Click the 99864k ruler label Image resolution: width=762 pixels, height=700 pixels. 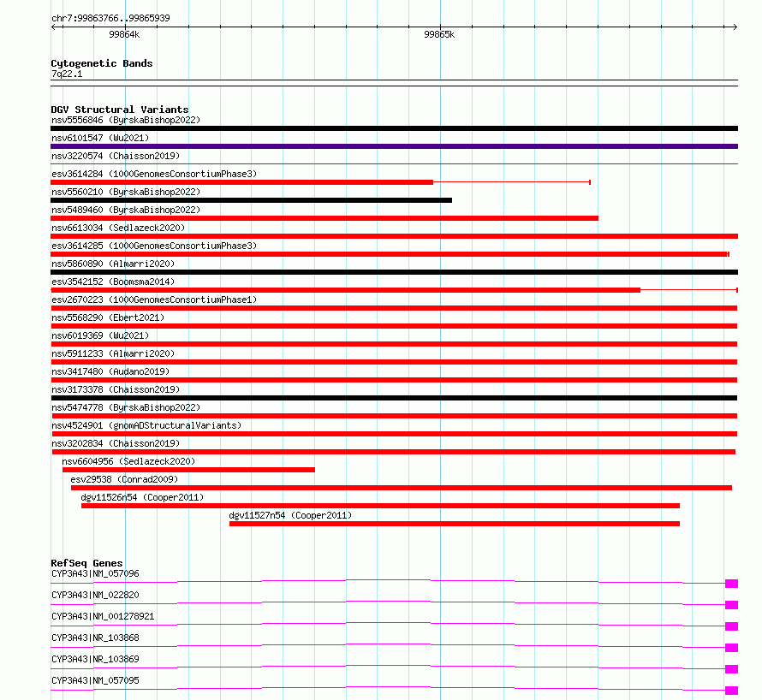click(x=124, y=34)
